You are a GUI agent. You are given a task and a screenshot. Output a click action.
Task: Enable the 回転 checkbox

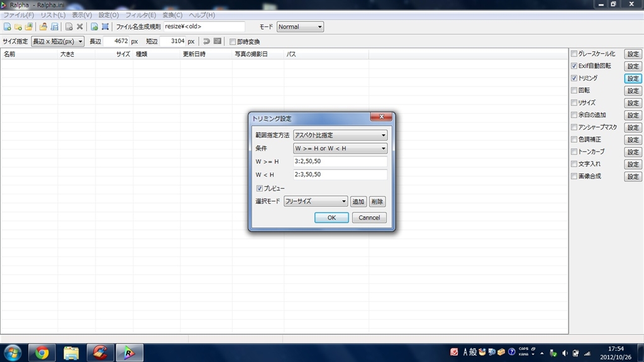(x=574, y=90)
